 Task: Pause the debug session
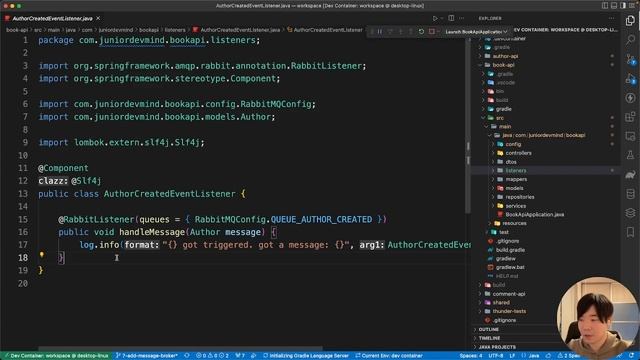[380, 31]
